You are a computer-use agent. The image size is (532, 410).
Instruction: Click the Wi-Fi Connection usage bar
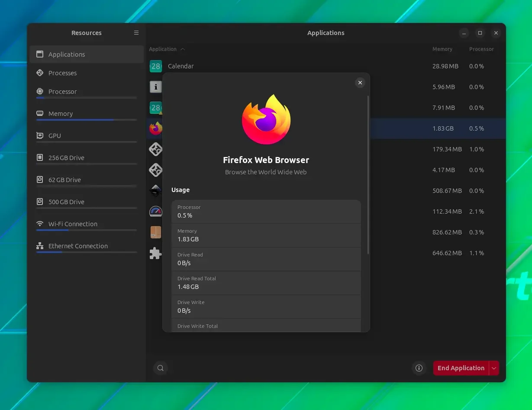pos(87,230)
